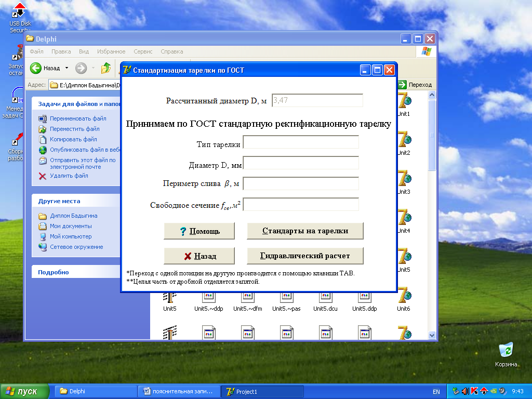532x399 pixels.
Task: Collapse Задачи для файлов и папок panel
Action: click(76, 104)
